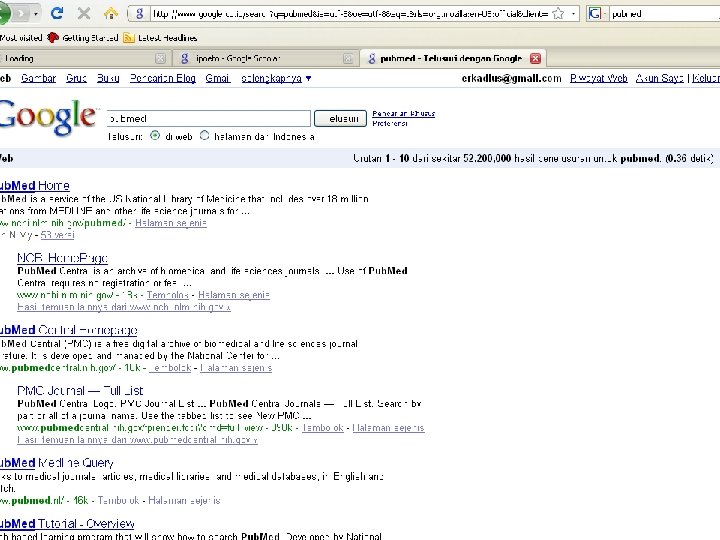
Task: Click the Forward navigation arrow
Action: (21, 14)
